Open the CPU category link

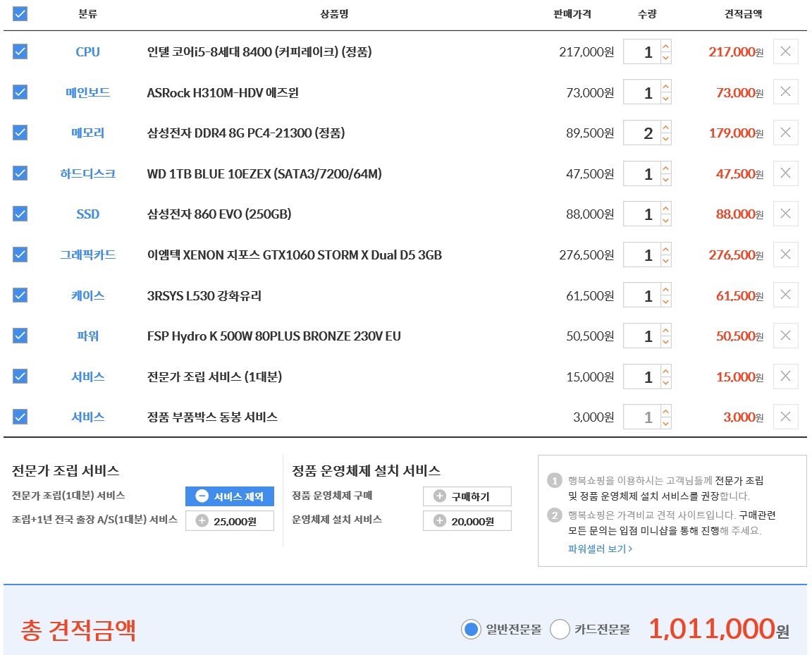[x=87, y=51]
